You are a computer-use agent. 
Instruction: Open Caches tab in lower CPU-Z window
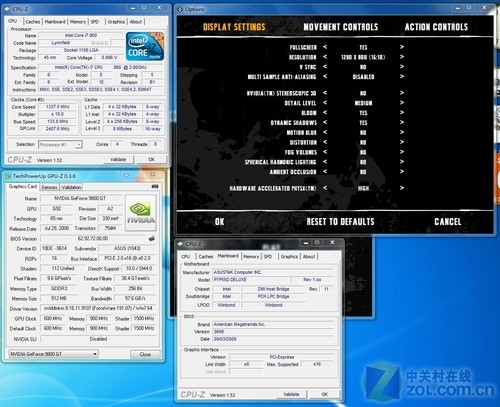[x=206, y=256]
